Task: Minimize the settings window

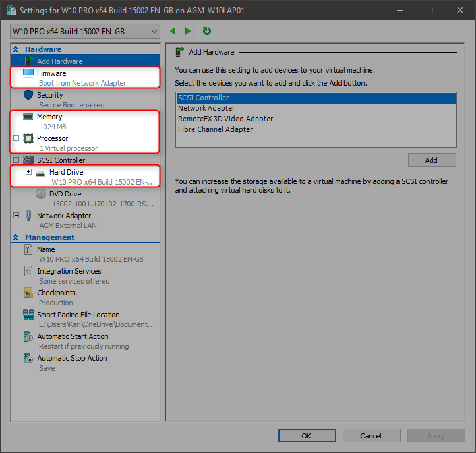Action: [400, 11]
